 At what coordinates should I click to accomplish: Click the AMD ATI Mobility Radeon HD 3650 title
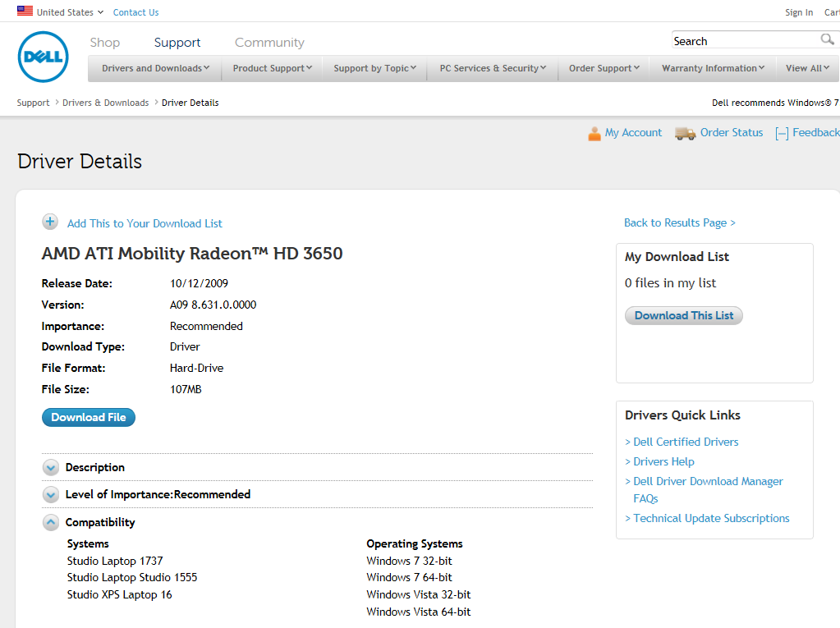[192, 253]
